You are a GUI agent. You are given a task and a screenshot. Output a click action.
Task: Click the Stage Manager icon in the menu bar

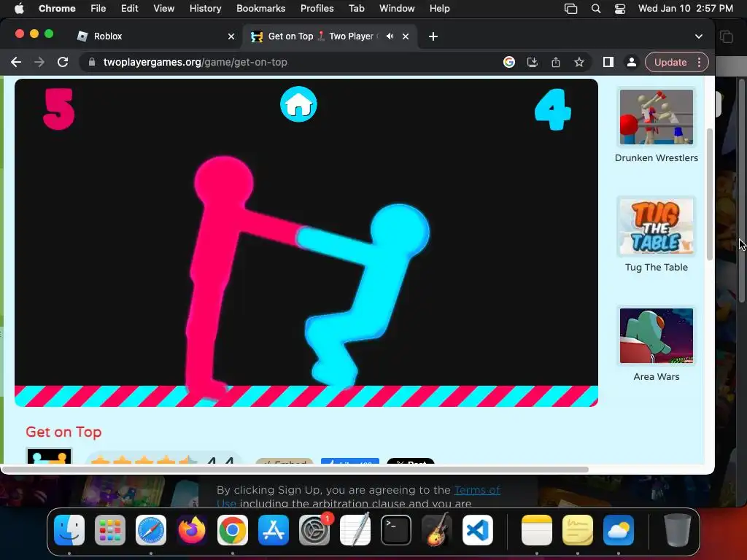570,9
